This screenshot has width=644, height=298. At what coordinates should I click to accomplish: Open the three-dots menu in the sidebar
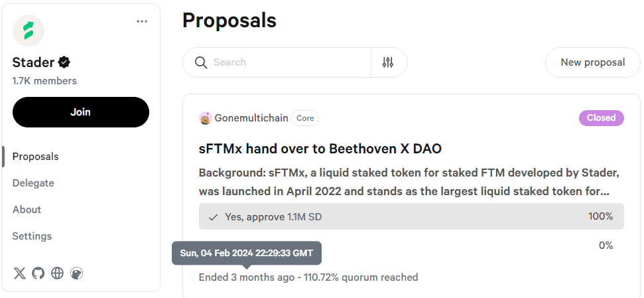click(x=142, y=21)
